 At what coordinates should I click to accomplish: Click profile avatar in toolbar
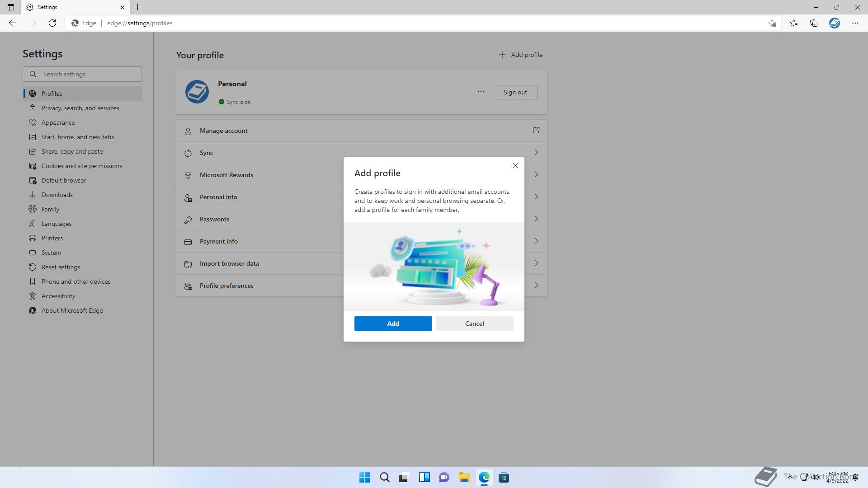coord(835,23)
